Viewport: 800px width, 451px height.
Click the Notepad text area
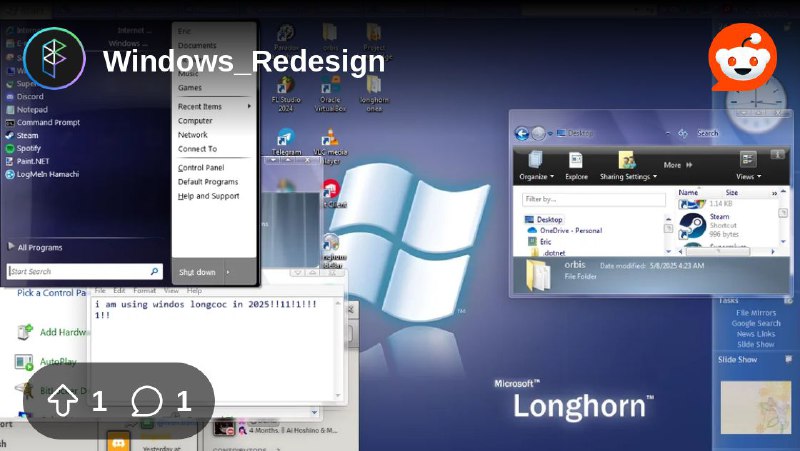click(214, 349)
